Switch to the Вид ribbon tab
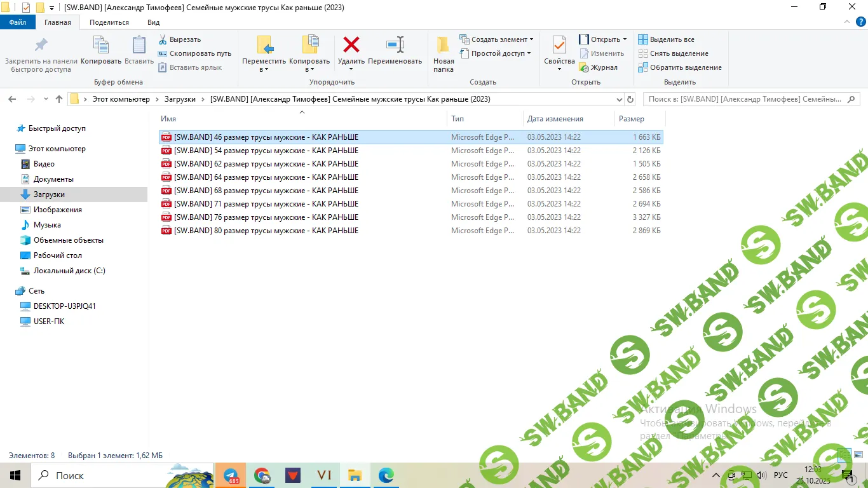The width and height of the screenshot is (868, 488). click(x=153, y=22)
